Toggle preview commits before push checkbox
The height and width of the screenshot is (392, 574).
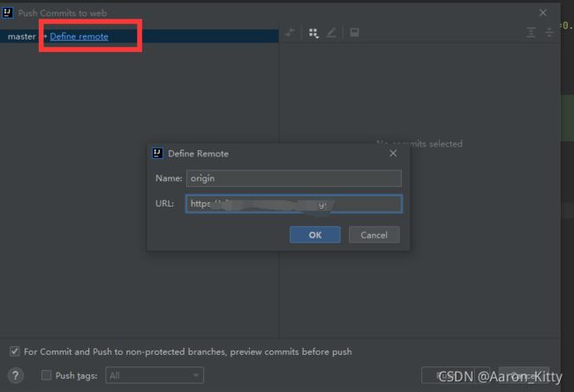[15, 351]
